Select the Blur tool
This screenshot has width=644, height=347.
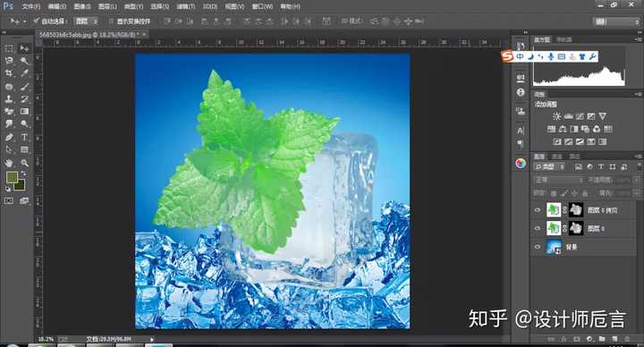coord(9,123)
